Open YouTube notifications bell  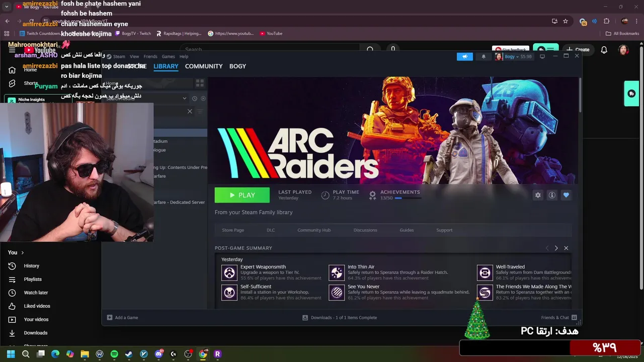click(x=604, y=50)
